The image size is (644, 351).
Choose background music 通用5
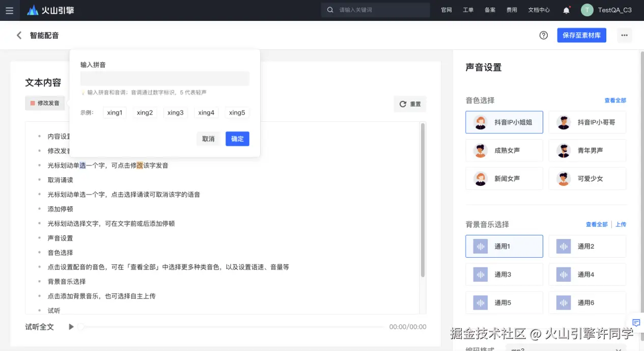504,302
